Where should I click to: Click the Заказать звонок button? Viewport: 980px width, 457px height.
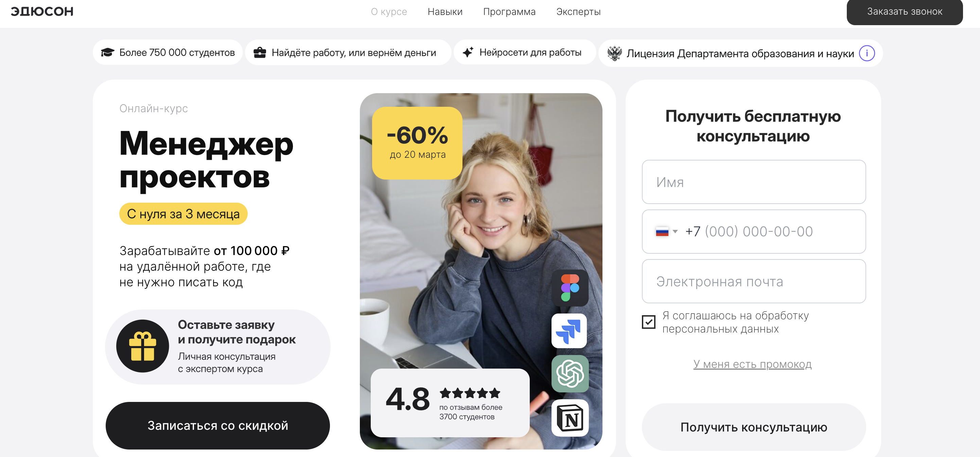tap(904, 12)
